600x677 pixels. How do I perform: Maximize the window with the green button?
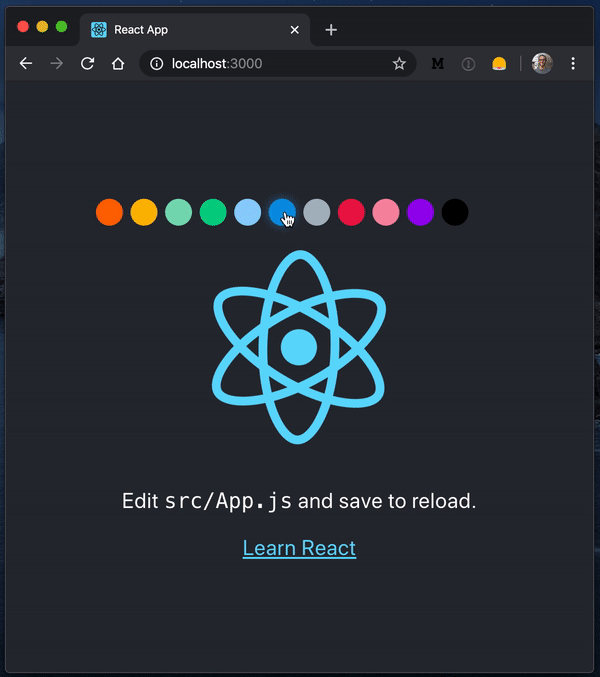[x=62, y=27]
